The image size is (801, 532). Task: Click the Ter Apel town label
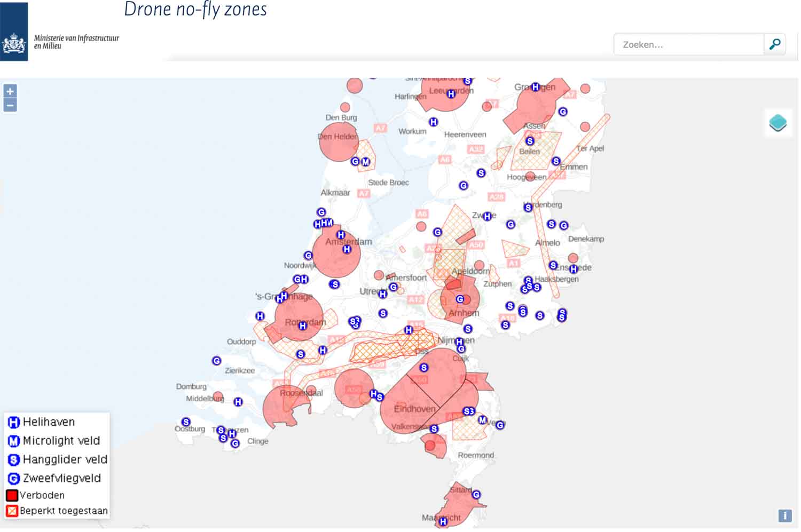coord(590,148)
